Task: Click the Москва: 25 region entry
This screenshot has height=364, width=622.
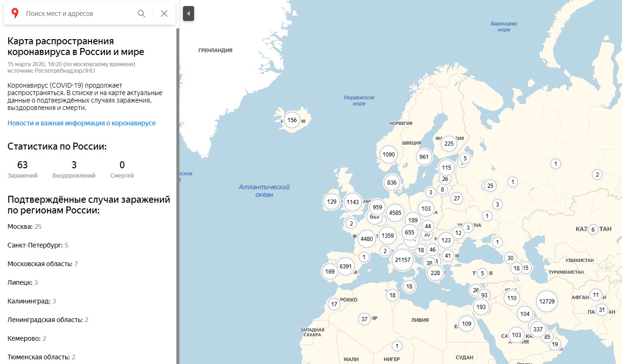Action: pyautogui.click(x=25, y=227)
